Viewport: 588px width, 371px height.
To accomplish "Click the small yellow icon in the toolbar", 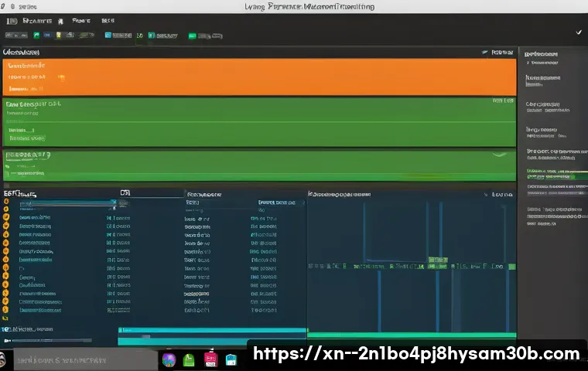I will click(x=59, y=36).
